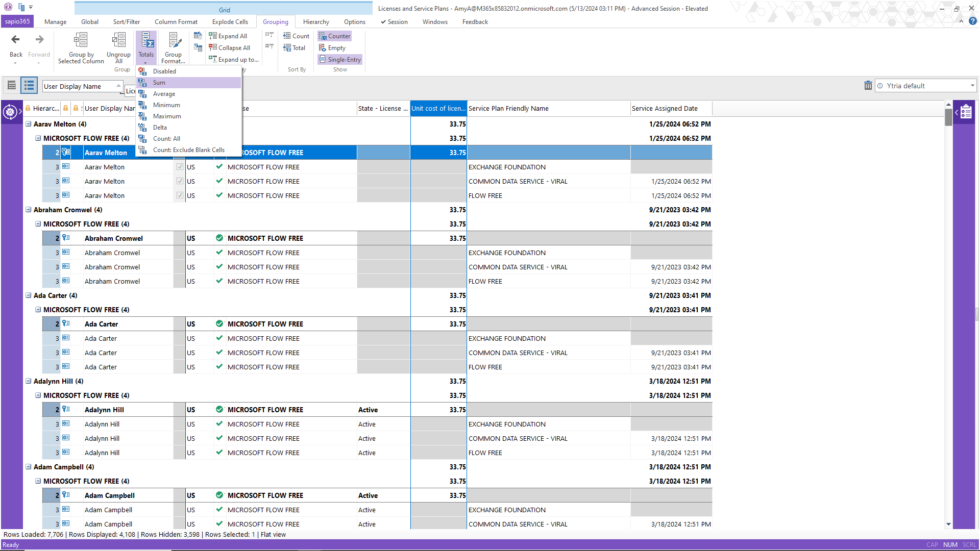
Task: Toggle checkbox in first non-bold Aarav Melton row
Action: pos(180,167)
